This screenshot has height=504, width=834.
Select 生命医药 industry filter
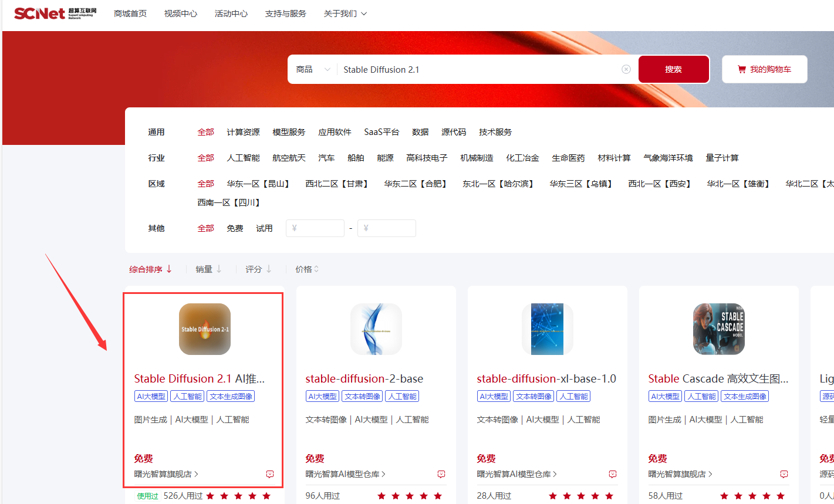click(568, 158)
